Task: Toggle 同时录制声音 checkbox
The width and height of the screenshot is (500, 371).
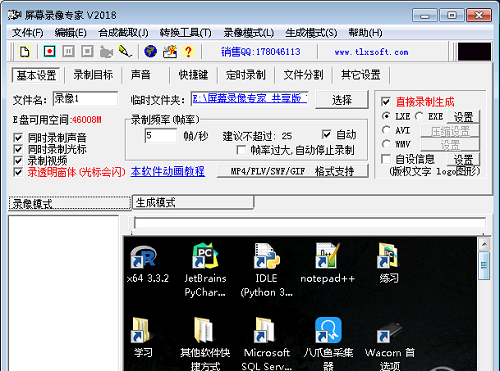Action: click(18, 138)
